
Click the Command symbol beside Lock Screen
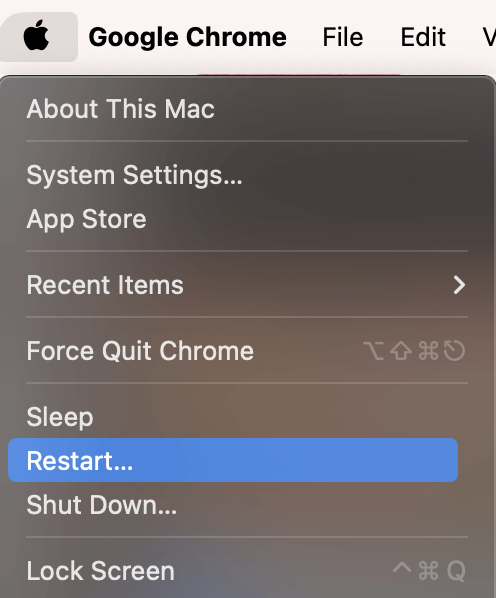pyautogui.click(x=429, y=571)
